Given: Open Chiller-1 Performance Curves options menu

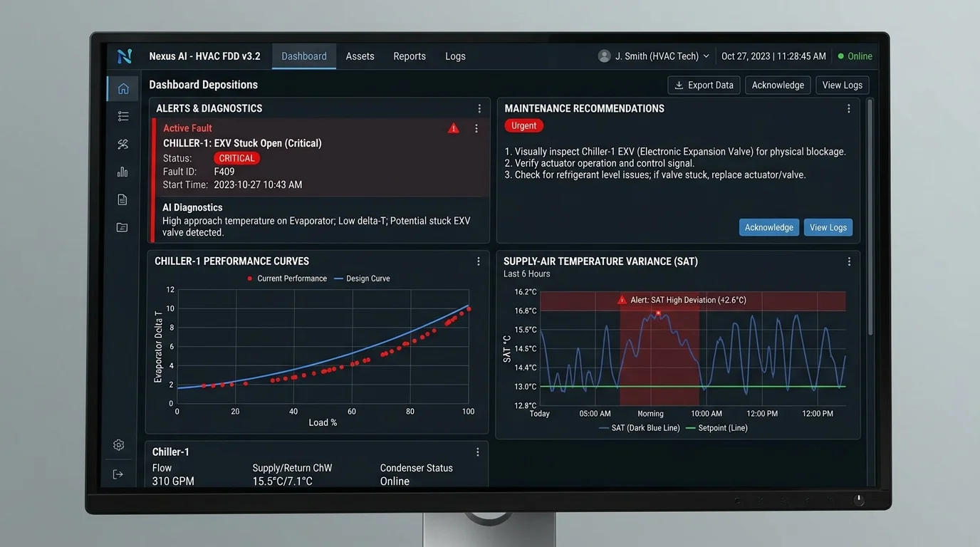Looking at the screenshot, I should [479, 261].
